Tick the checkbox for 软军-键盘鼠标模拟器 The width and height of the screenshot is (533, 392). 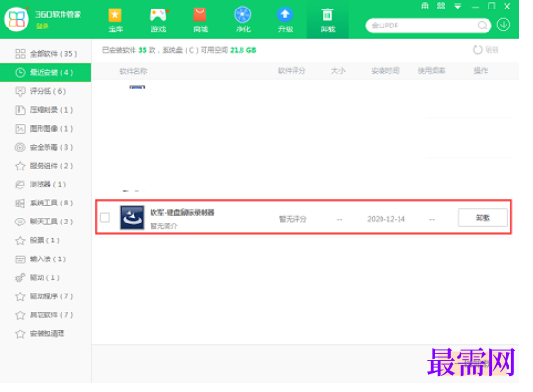(105, 217)
